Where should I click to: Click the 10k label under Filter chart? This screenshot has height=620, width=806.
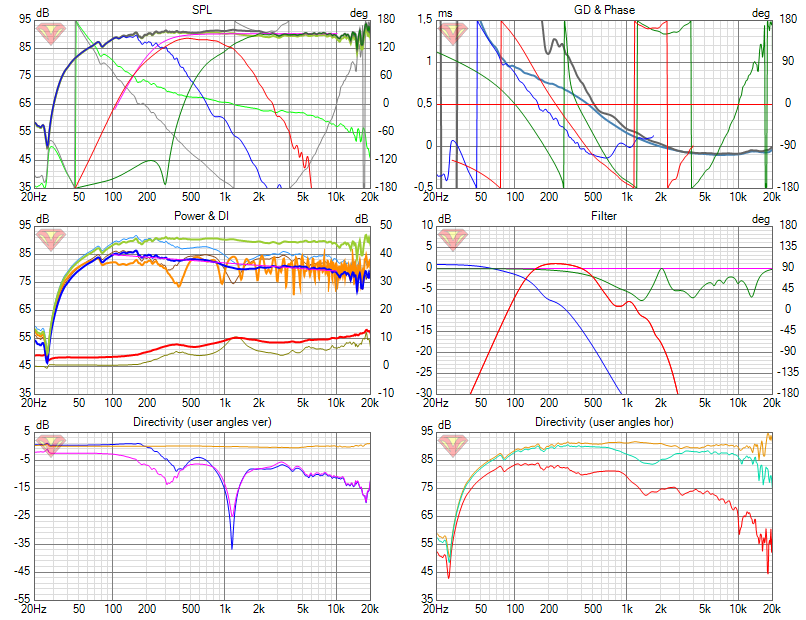[x=738, y=403]
